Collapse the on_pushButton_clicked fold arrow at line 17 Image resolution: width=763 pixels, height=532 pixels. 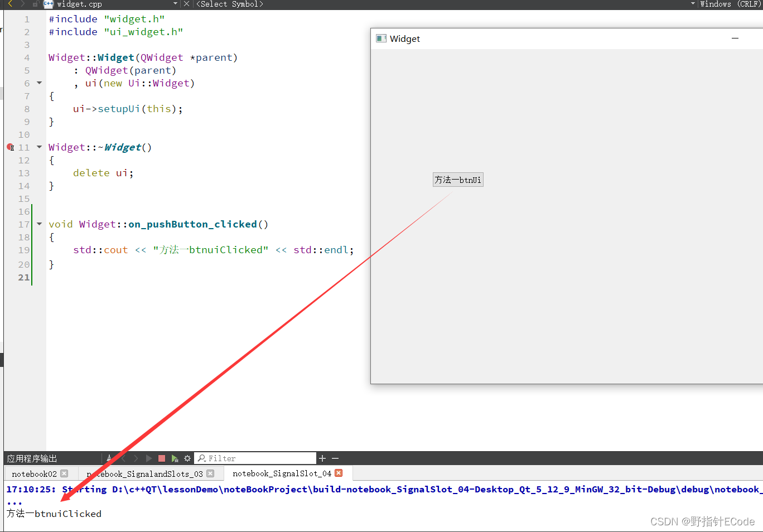tap(39, 224)
